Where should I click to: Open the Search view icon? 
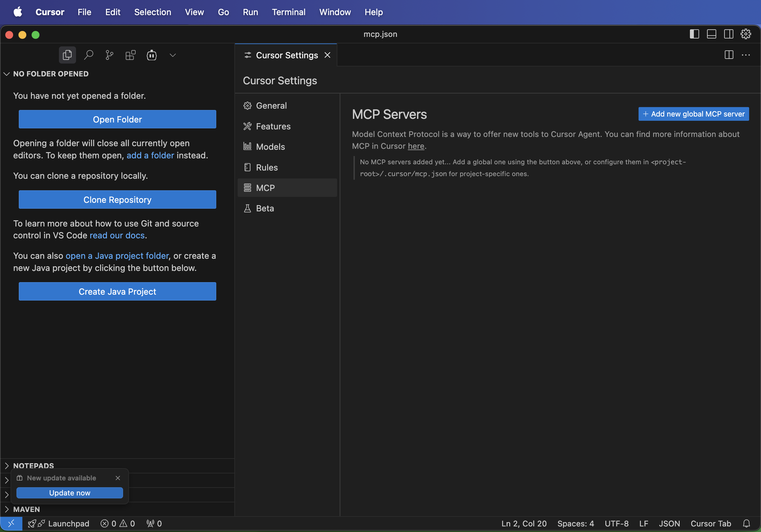[89, 55]
